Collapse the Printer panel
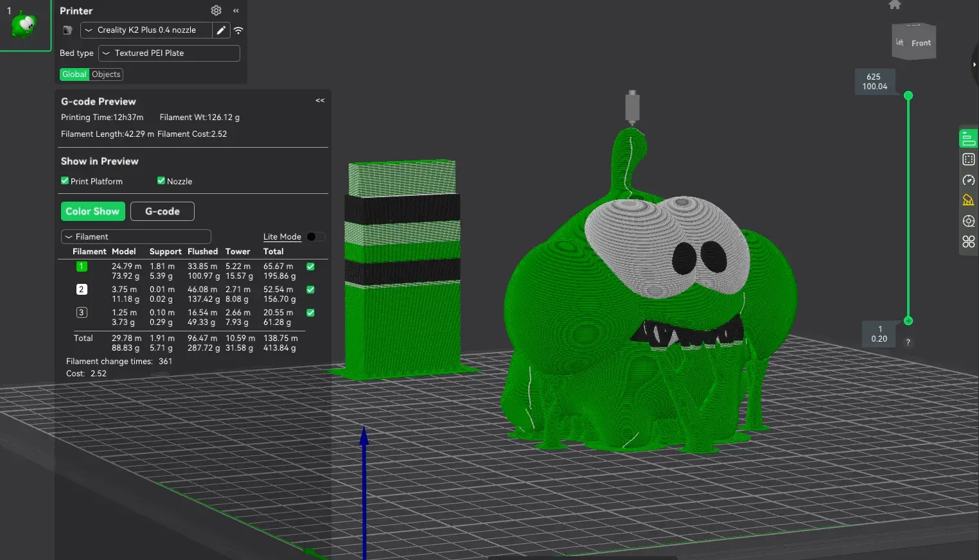The width and height of the screenshot is (979, 560). (x=236, y=10)
